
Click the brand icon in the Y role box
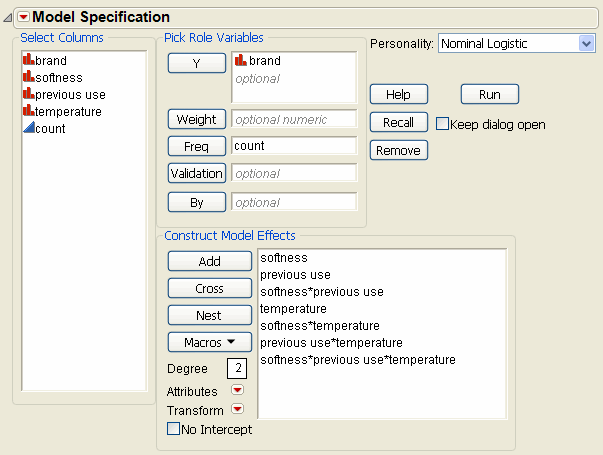(x=240, y=61)
